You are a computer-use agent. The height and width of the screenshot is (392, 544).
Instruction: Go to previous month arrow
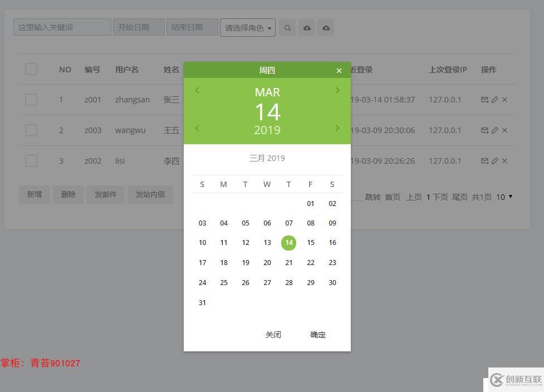pyautogui.click(x=197, y=91)
